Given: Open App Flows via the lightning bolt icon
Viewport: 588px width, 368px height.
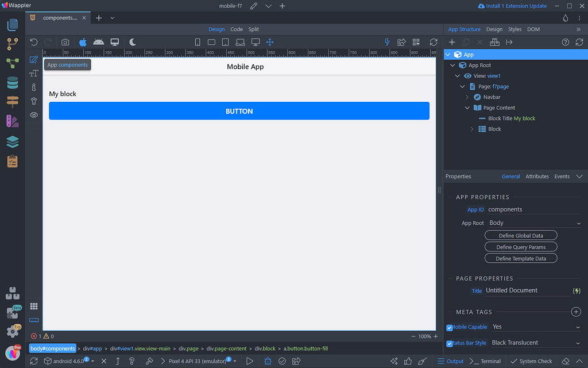Looking at the screenshot, I should click(386, 41).
